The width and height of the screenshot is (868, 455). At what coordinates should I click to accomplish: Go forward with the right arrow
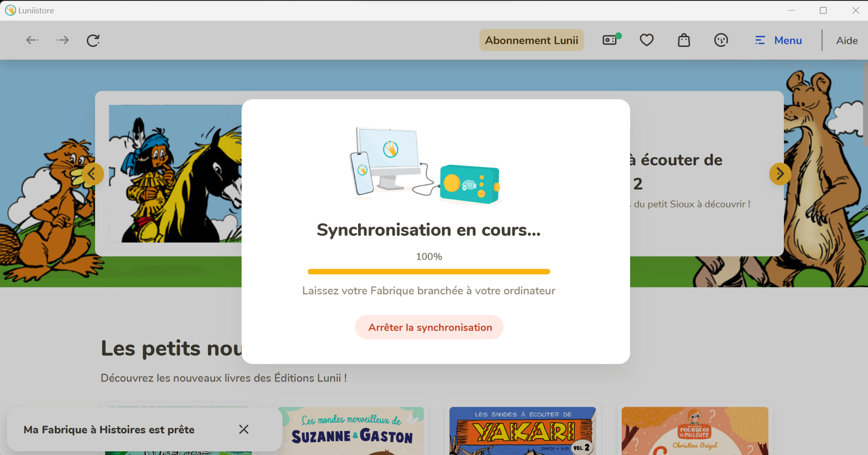pyautogui.click(x=62, y=40)
